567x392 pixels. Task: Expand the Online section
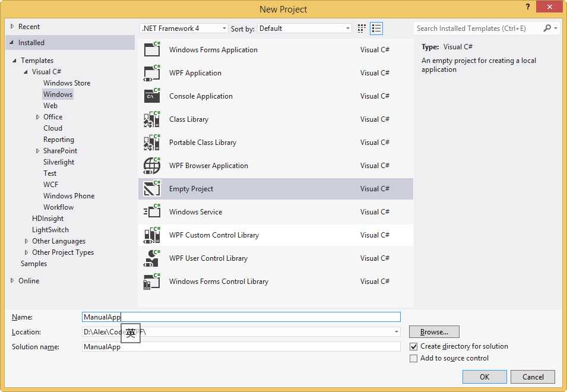point(12,280)
